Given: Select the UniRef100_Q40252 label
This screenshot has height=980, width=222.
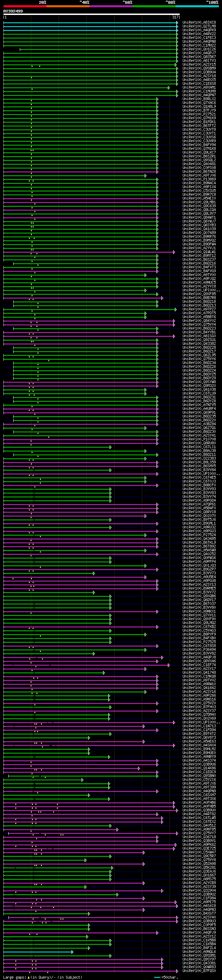Looking at the screenshot, I should coord(199,554).
